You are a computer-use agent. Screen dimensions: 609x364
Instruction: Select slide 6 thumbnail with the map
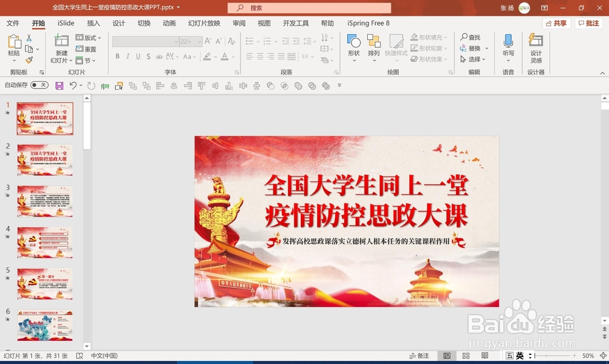(x=44, y=325)
